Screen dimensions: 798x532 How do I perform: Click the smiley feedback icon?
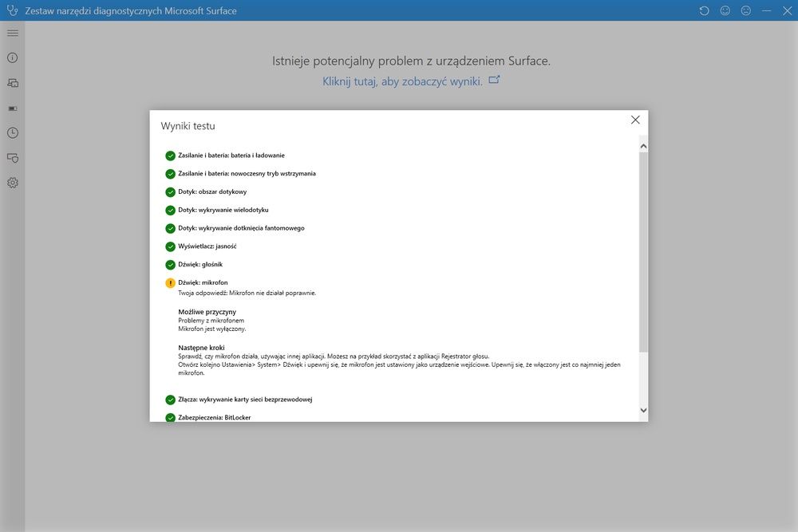725,10
